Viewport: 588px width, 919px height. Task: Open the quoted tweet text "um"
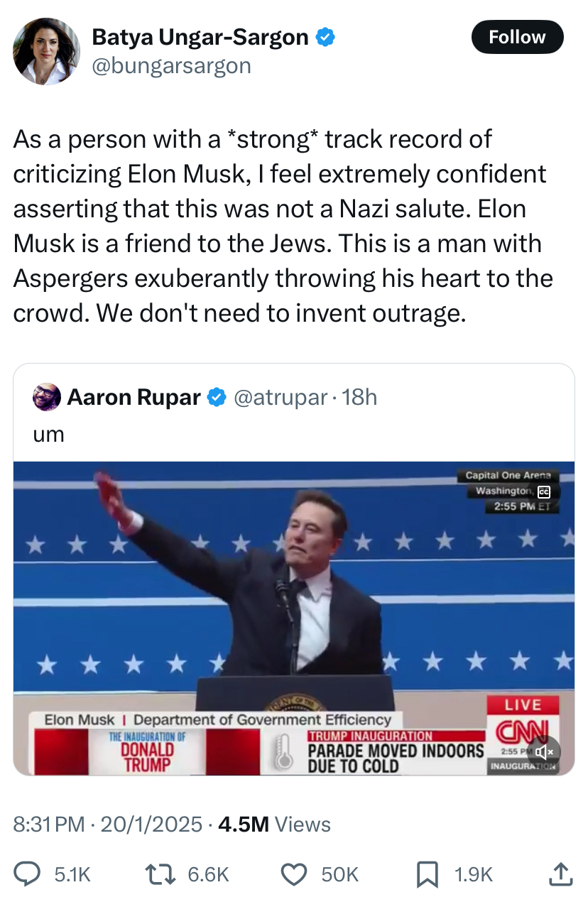pos(49,434)
